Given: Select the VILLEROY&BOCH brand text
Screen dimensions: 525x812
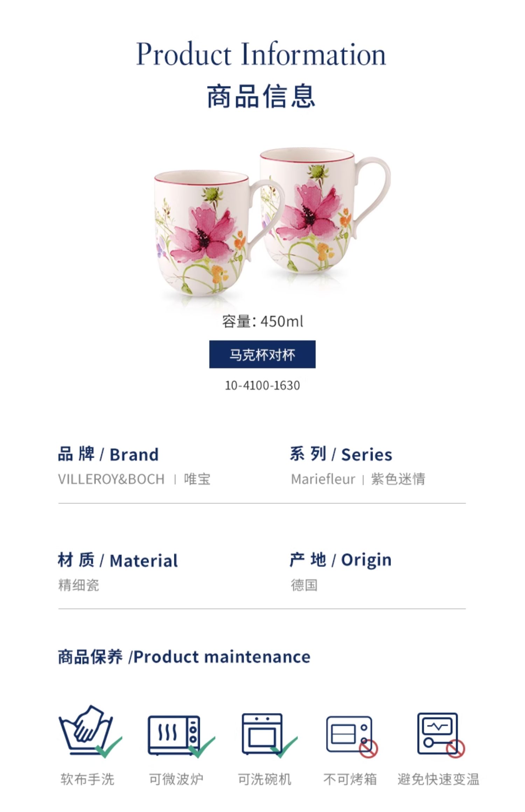Looking at the screenshot, I should click(111, 479).
